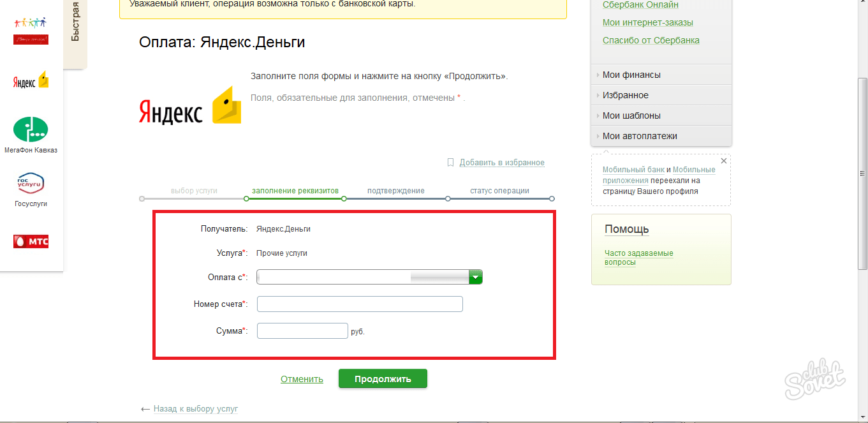This screenshot has height=423, width=868.
Task: Click the Яндекс.Деньги recipient value
Action: click(283, 228)
